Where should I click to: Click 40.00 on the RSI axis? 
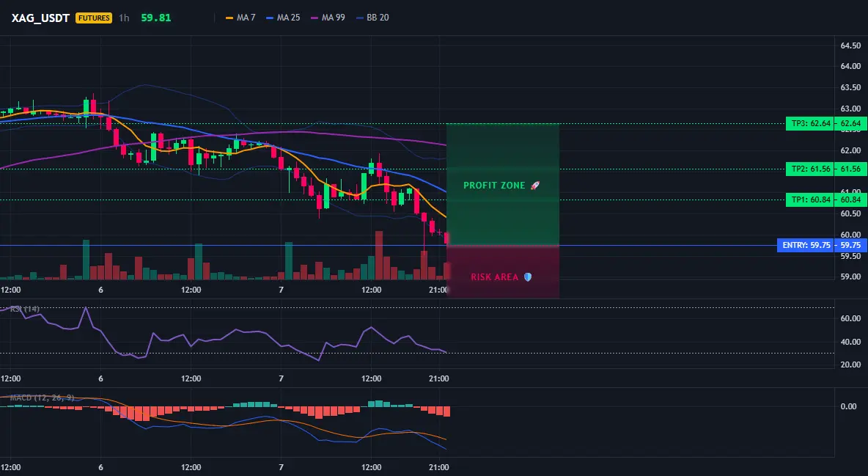(x=851, y=342)
